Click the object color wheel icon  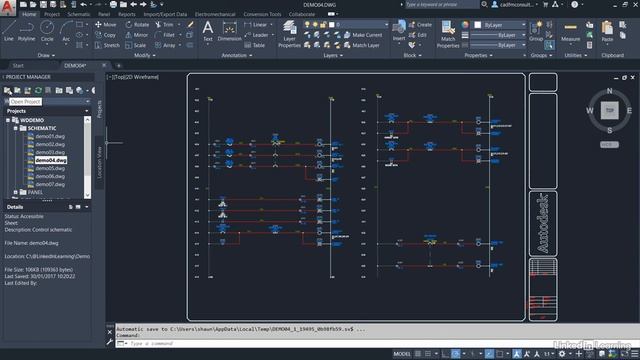click(465, 25)
